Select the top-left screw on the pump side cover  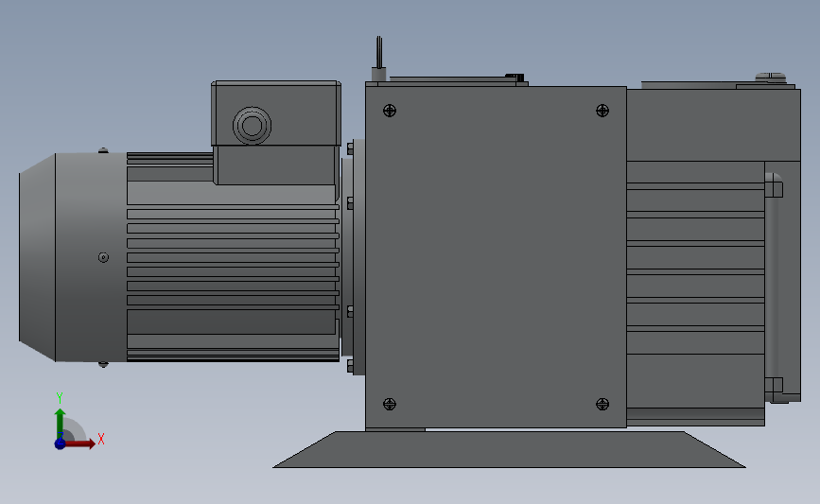coord(390,111)
